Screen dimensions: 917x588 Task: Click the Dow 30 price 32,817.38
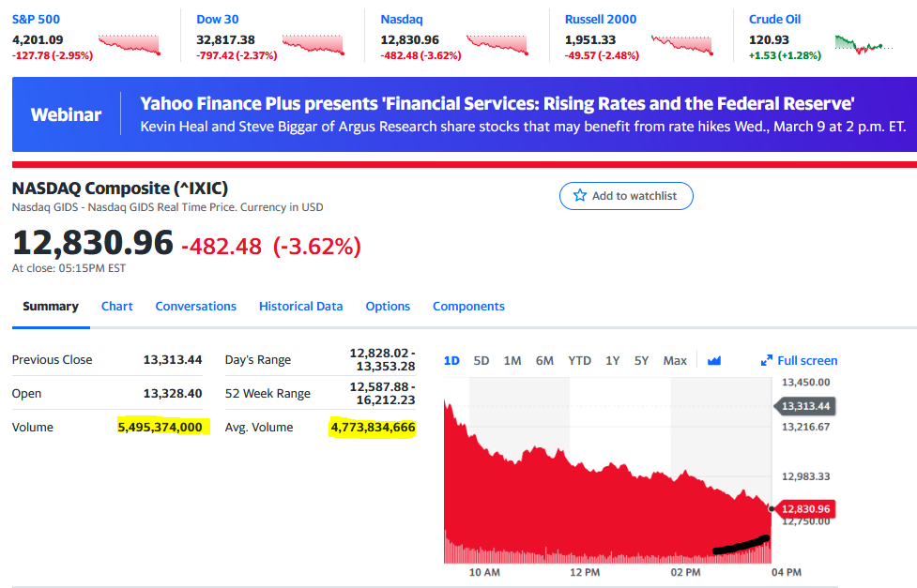point(226,39)
